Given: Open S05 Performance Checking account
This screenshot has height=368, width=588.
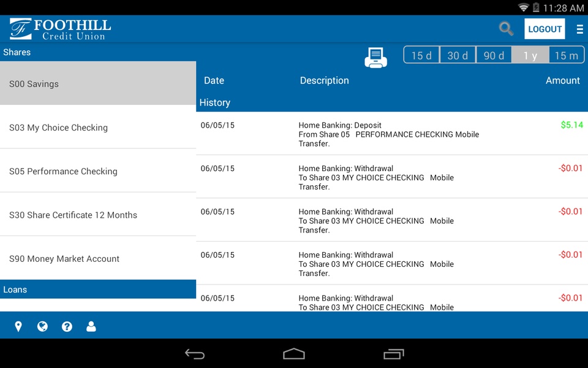Looking at the screenshot, I should click(x=98, y=171).
